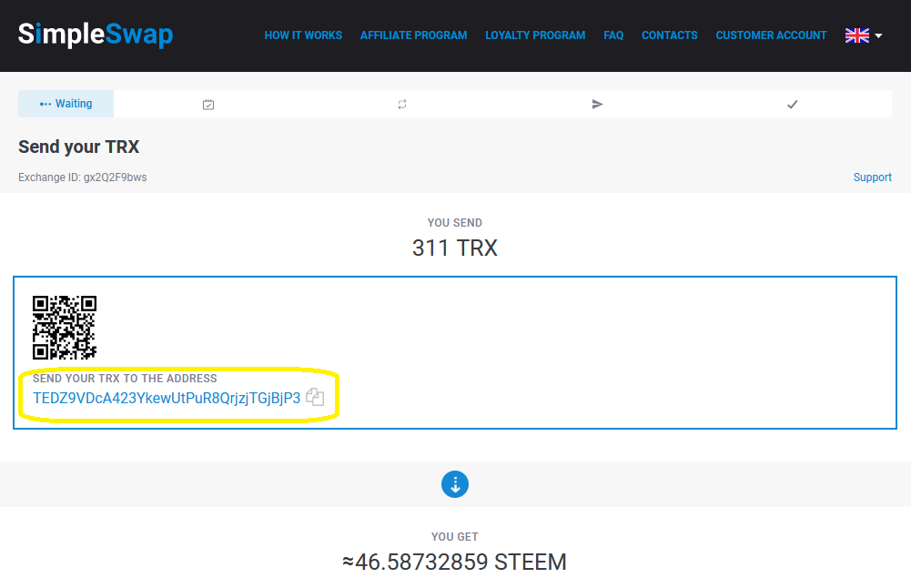
Task: Click the checkmark finished step icon
Action: coord(792,105)
